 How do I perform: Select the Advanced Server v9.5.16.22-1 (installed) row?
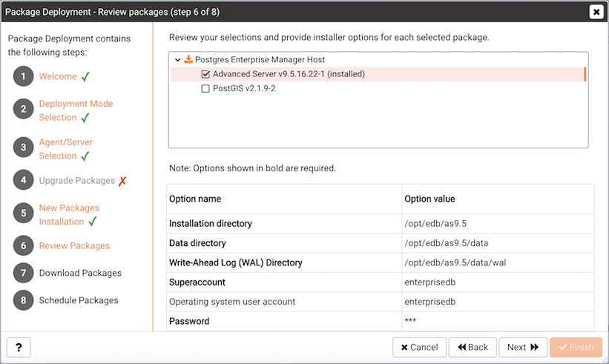coord(378,74)
